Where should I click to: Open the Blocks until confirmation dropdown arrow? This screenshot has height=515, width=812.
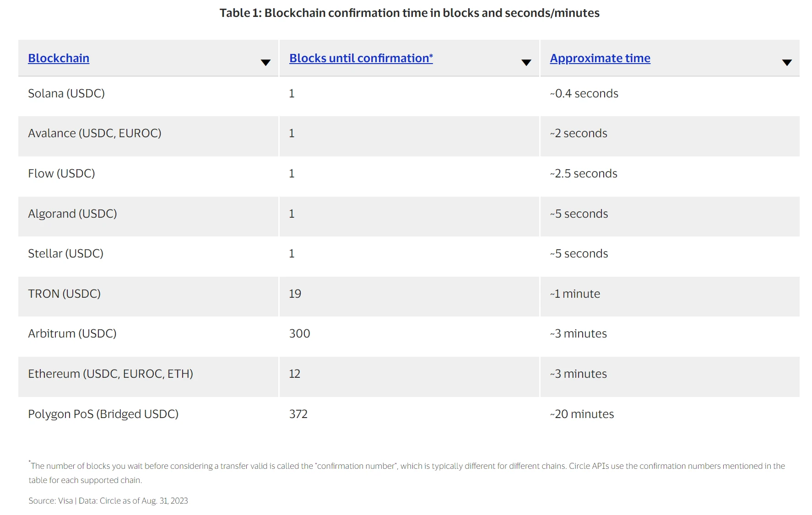point(526,63)
